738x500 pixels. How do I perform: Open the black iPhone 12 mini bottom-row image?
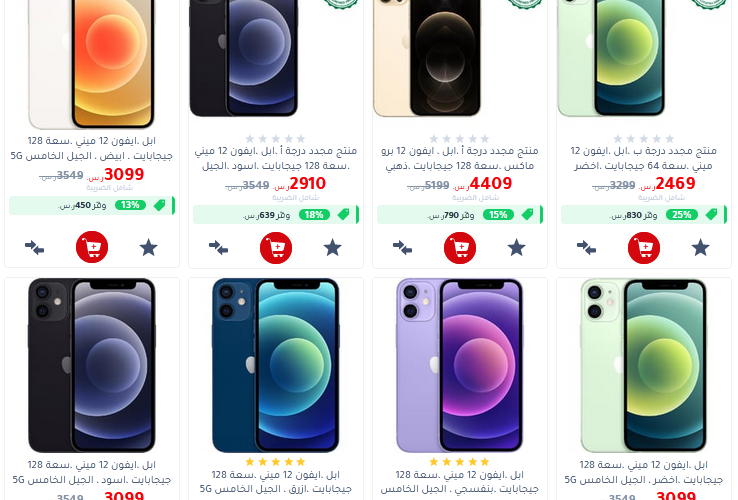(x=92, y=365)
